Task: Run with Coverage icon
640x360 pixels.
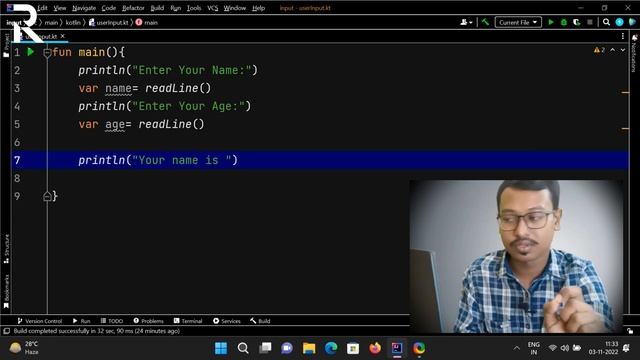Action: tap(577, 22)
